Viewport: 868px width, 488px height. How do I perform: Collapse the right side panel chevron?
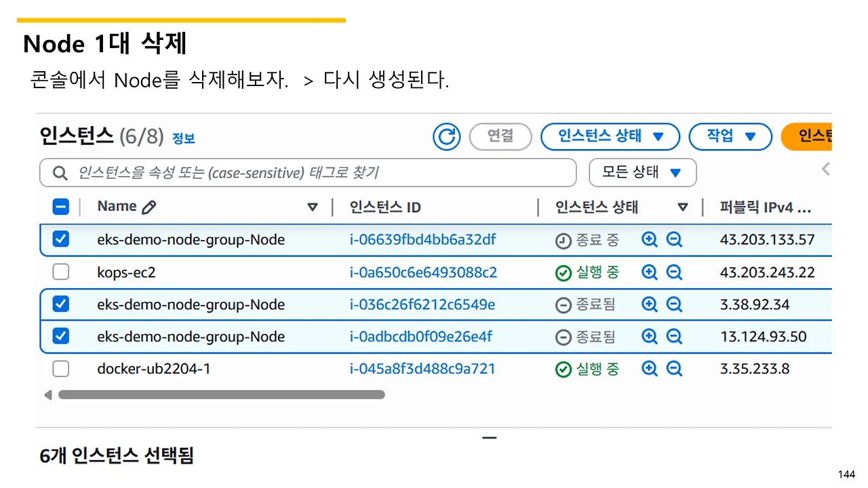click(825, 169)
